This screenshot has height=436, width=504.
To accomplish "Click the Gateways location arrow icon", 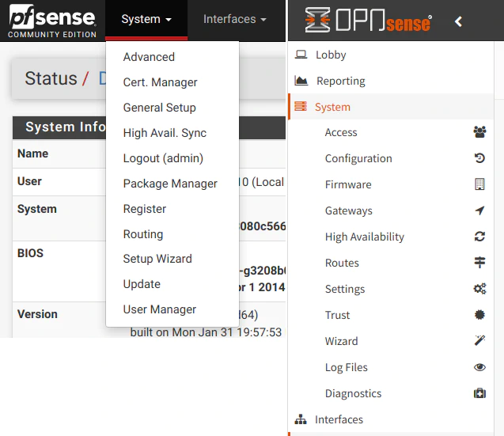I will point(479,210).
